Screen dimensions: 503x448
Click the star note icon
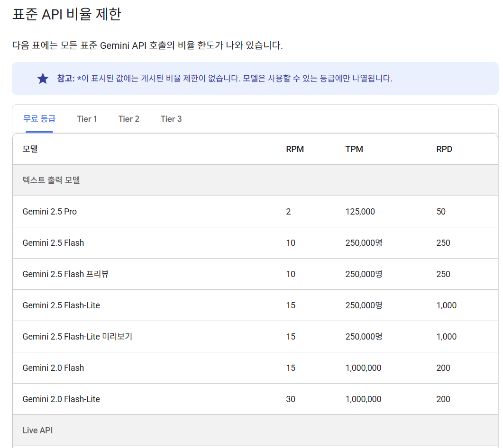tap(43, 78)
